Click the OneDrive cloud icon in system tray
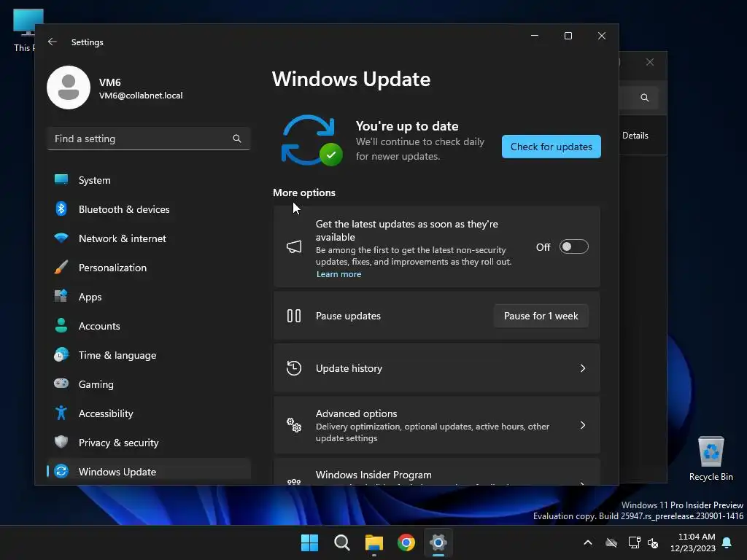The width and height of the screenshot is (747, 560). click(611, 542)
